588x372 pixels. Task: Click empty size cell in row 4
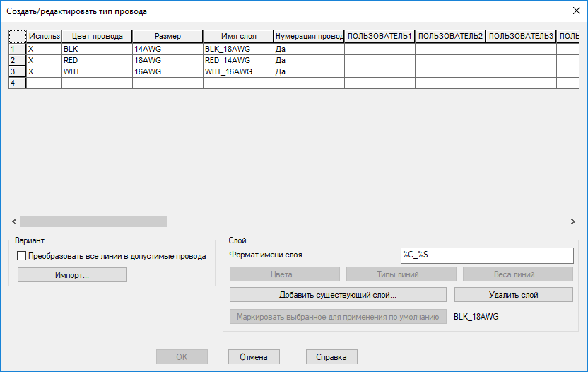(x=167, y=83)
